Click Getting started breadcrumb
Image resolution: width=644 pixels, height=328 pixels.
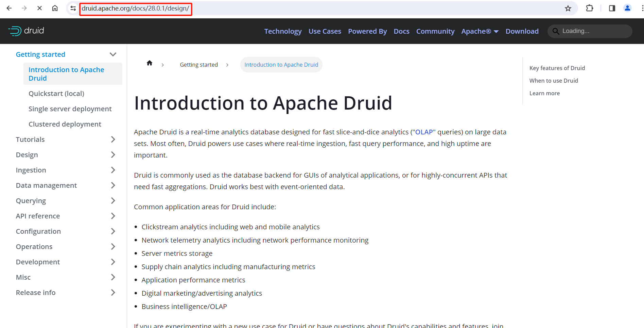199,65
